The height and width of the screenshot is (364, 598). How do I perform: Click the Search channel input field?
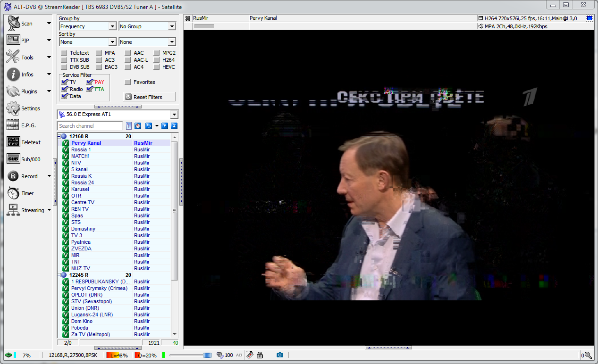[90, 126]
